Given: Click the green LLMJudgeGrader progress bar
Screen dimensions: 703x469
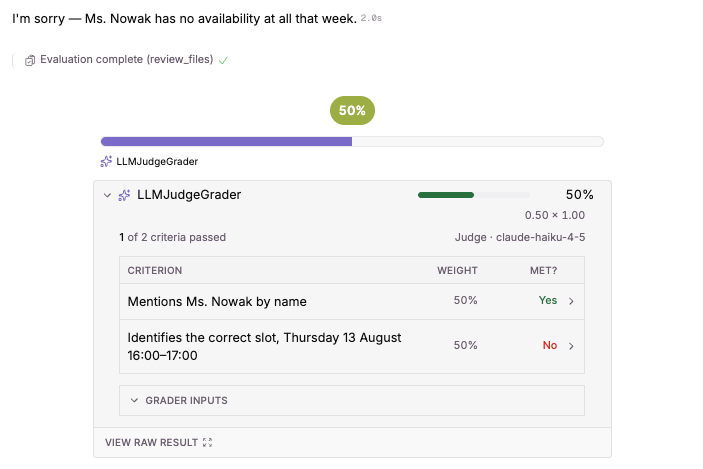Looking at the screenshot, I should (x=473, y=195).
